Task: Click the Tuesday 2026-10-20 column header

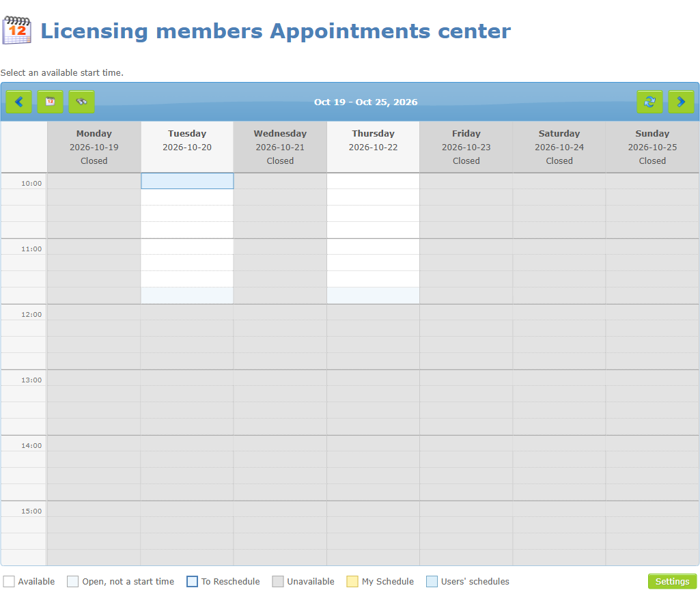Action: [x=187, y=147]
